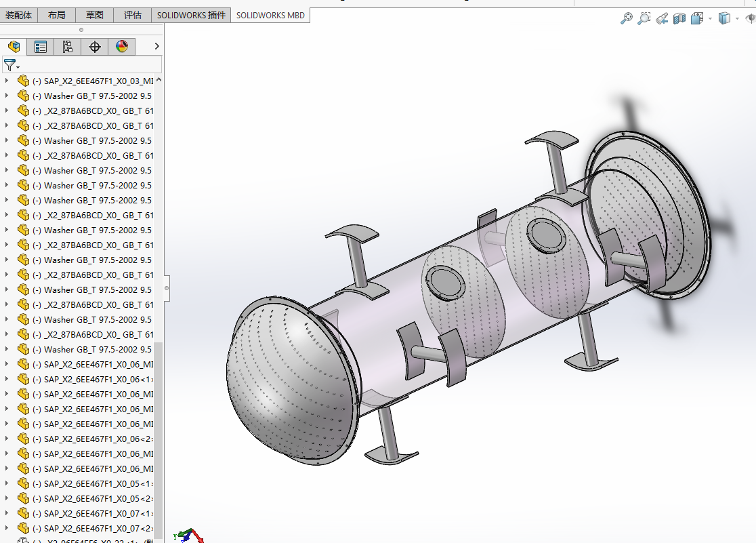Open the PropertyManager tab
Screen dimensions: 756x543
(x=41, y=46)
